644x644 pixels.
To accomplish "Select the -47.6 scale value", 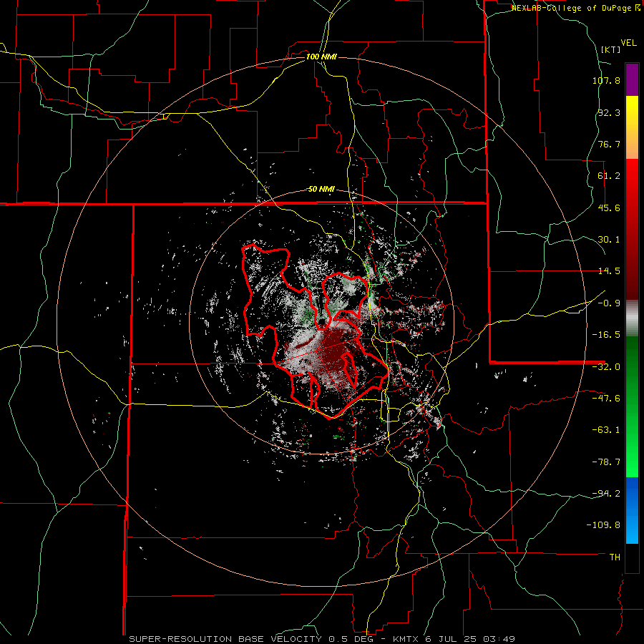I will point(606,399).
